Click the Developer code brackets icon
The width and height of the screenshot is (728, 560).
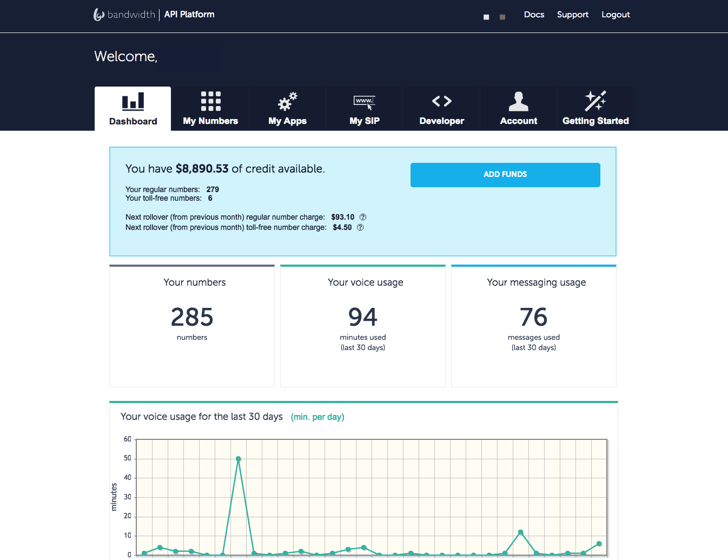(442, 101)
